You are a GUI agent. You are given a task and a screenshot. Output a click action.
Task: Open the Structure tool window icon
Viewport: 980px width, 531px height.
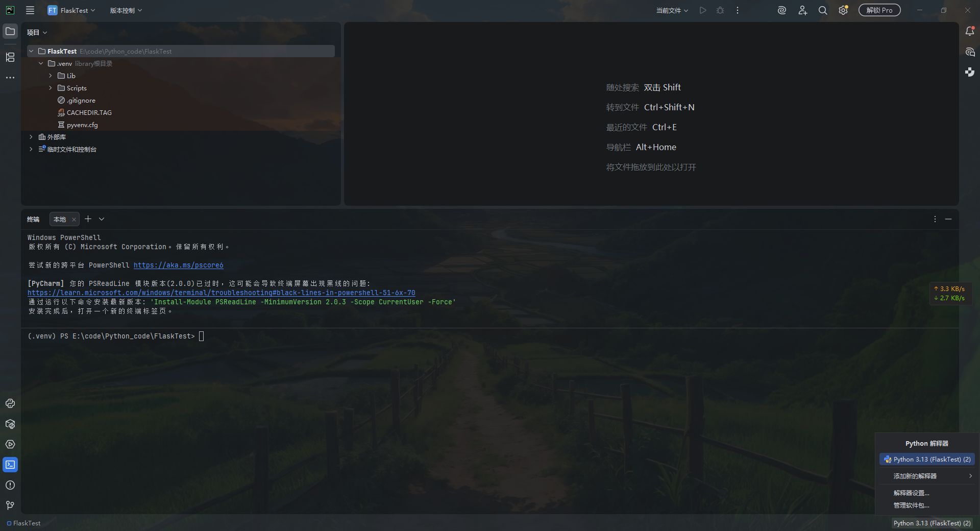click(x=10, y=57)
